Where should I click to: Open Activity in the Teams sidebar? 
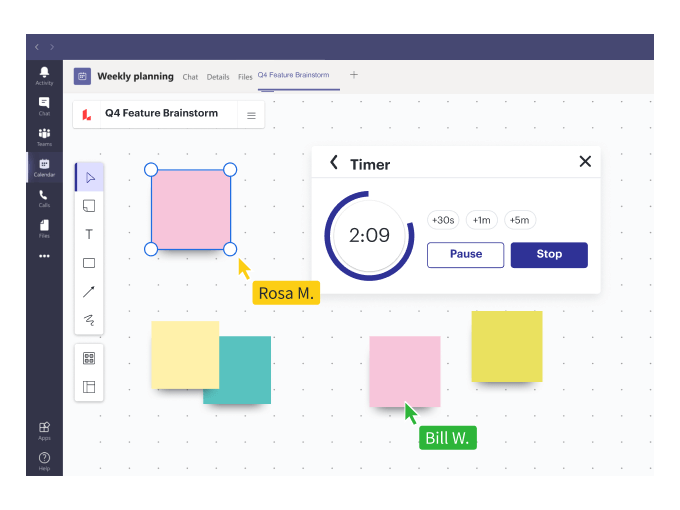[44, 76]
